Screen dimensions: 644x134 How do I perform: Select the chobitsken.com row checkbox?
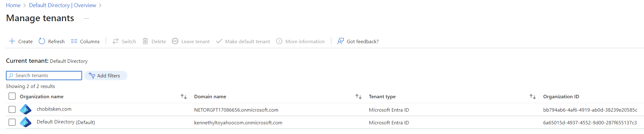[x=12, y=109]
